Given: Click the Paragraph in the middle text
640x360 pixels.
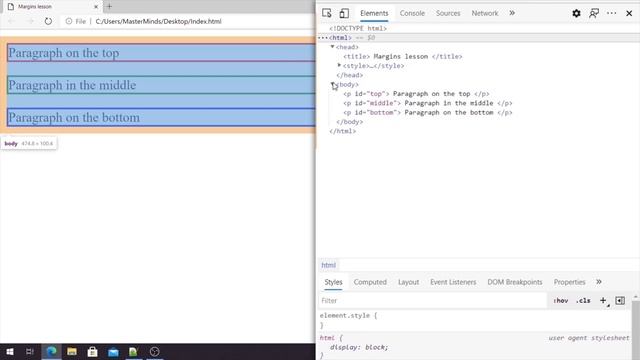Looking at the screenshot, I should click(x=72, y=85).
